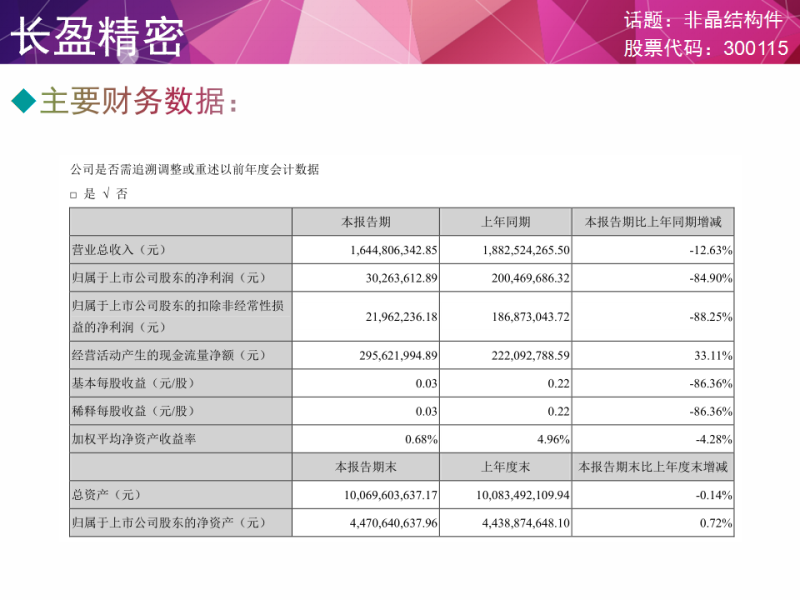Click the value 222,092,788.59
The height and width of the screenshot is (600, 800).
tap(531, 356)
